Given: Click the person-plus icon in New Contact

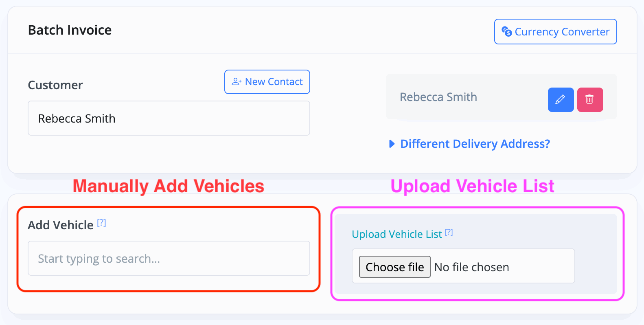Looking at the screenshot, I should pyautogui.click(x=237, y=82).
